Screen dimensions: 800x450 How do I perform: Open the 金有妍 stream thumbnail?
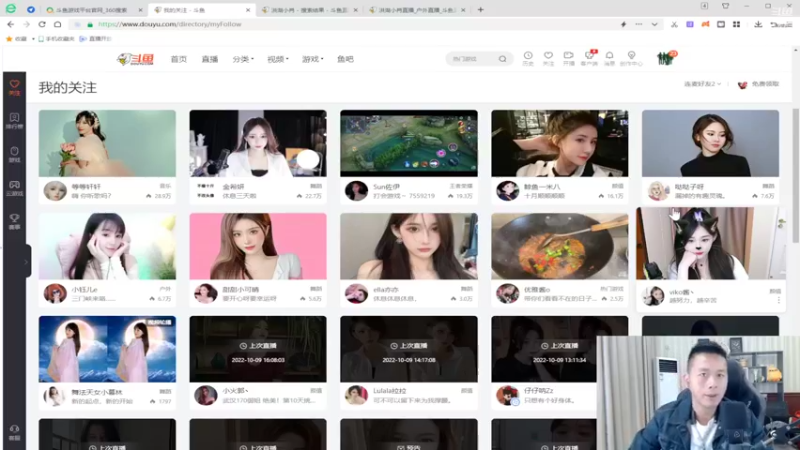click(258, 143)
